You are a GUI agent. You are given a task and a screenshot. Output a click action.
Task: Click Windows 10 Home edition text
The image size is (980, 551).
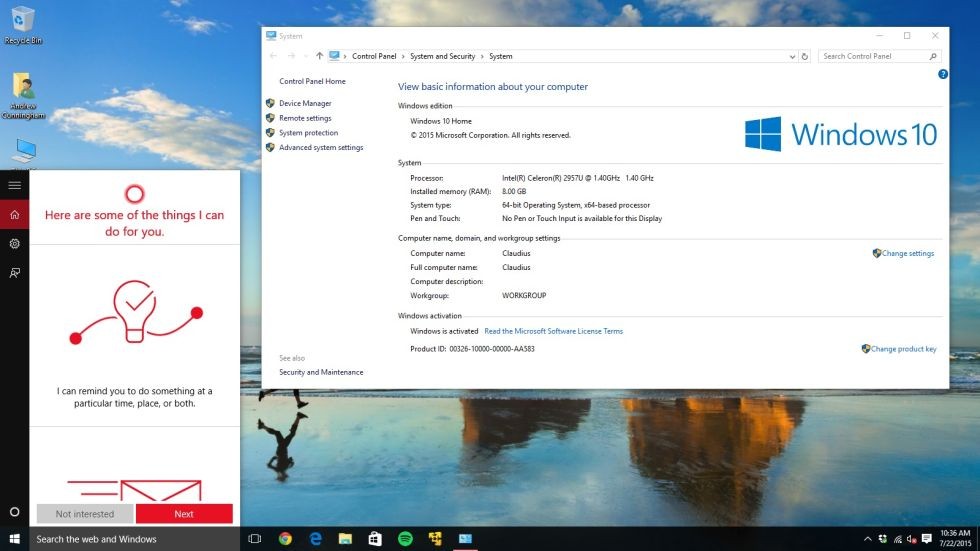tap(441, 121)
